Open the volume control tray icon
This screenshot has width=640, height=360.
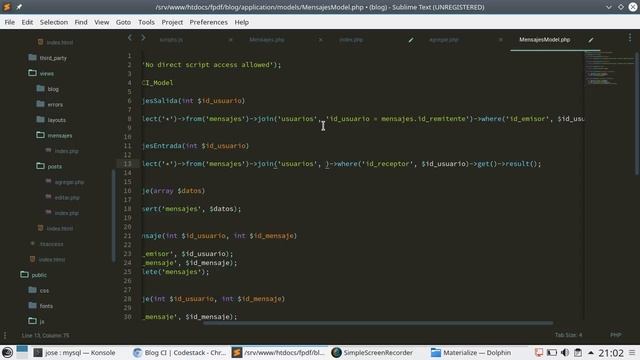point(565,352)
